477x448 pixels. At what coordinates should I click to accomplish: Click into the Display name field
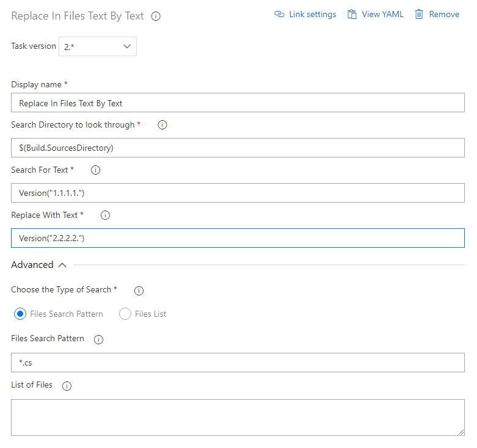(238, 103)
